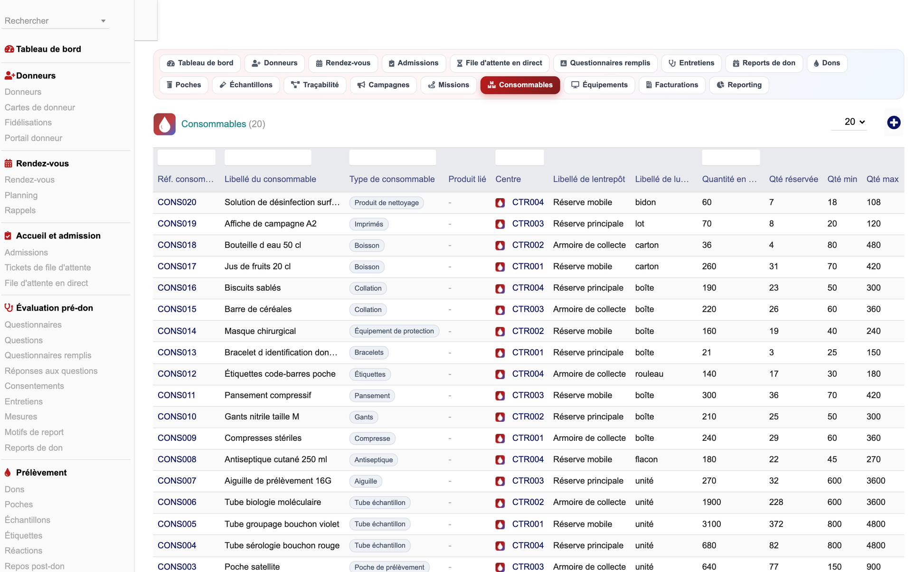Click the Qté réservée column header
924x572 pixels.
click(793, 179)
